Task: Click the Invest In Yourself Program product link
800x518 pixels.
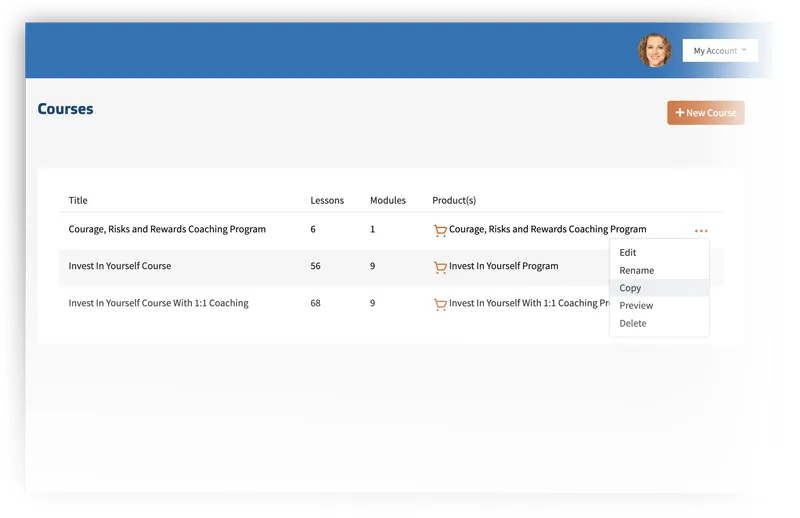Action: coord(503,266)
